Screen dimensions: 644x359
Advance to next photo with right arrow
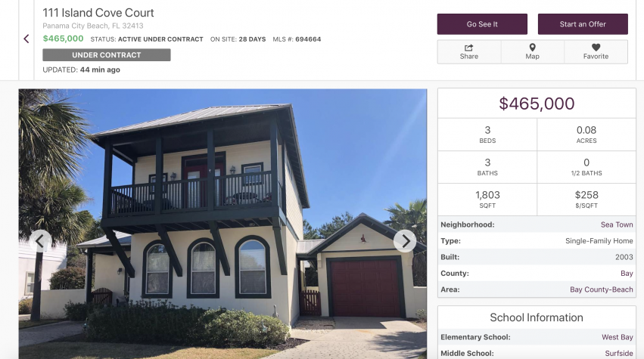[x=405, y=241]
